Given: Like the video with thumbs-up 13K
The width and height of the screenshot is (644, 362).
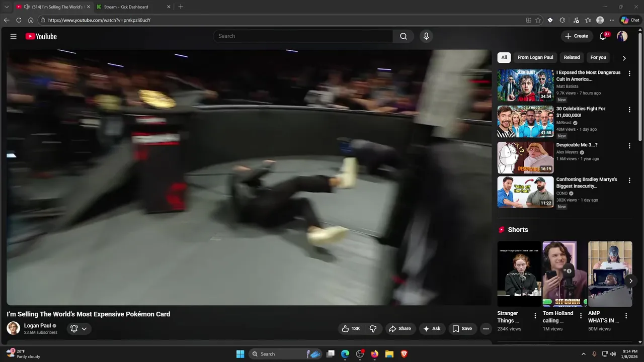Looking at the screenshot, I should [x=351, y=329].
